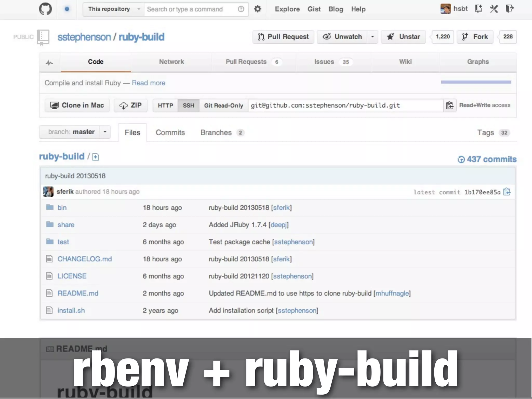This screenshot has width=532, height=399.
Task: Open the search help question mark icon
Action: (x=241, y=9)
